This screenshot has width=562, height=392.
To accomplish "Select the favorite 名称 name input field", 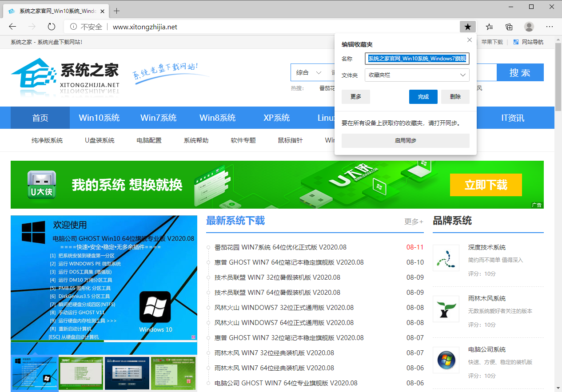I will click(x=417, y=59).
